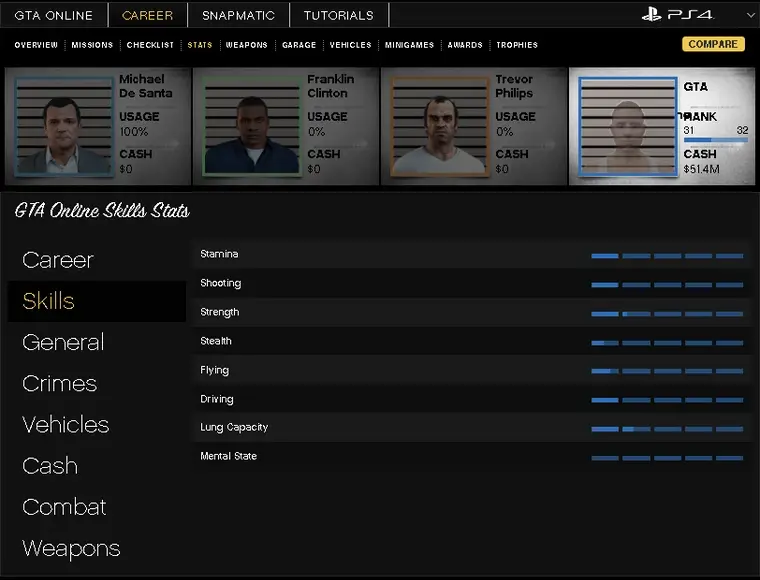Click the Mental State progress bar
Screen dimensions: 760x580
(x=667, y=457)
